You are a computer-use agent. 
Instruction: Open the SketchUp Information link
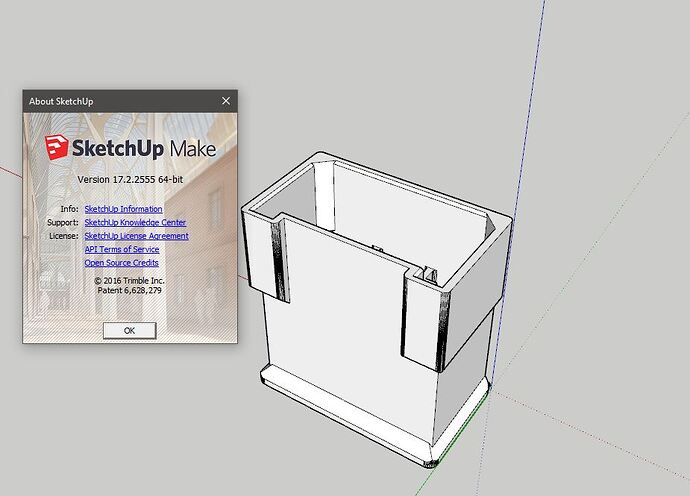pyautogui.click(x=123, y=209)
